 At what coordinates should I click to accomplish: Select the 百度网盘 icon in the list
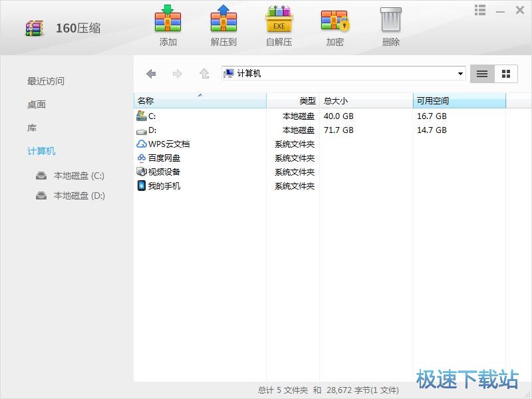[x=141, y=158]
